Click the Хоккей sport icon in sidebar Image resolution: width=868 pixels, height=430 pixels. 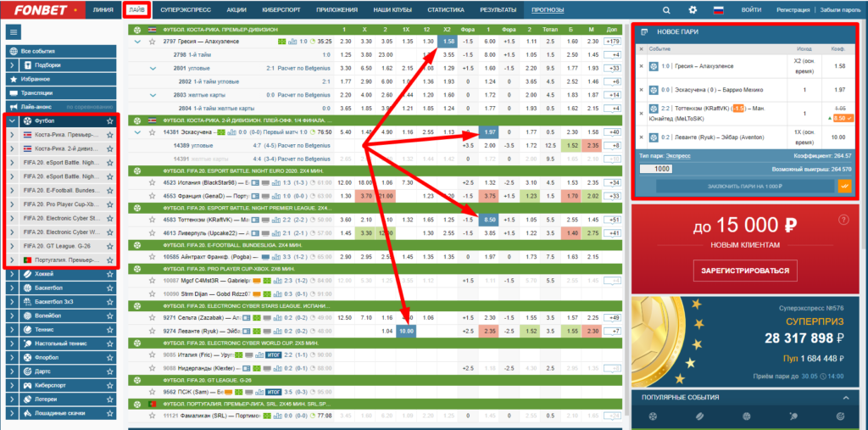28,274
